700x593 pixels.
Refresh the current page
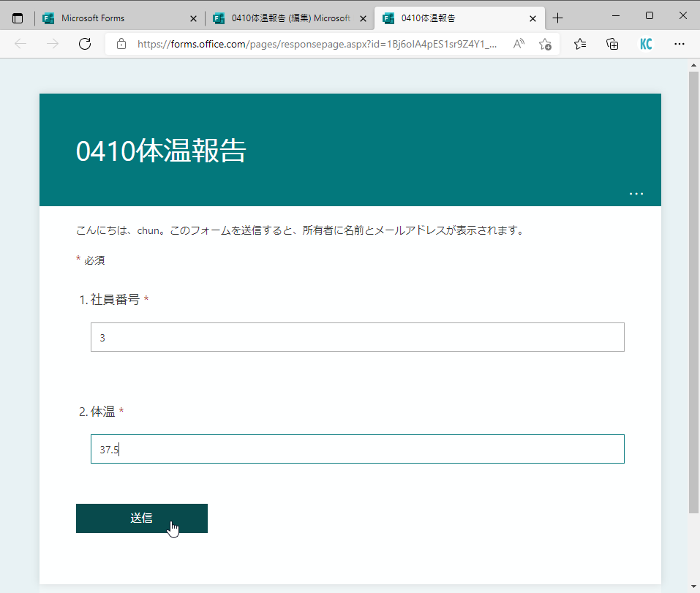click(85, 44)
